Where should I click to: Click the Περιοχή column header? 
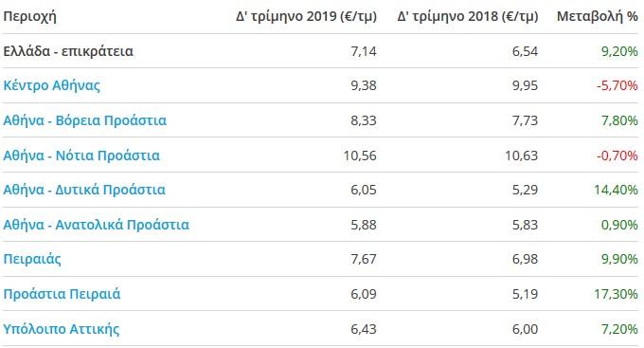[x=29, y=17]
